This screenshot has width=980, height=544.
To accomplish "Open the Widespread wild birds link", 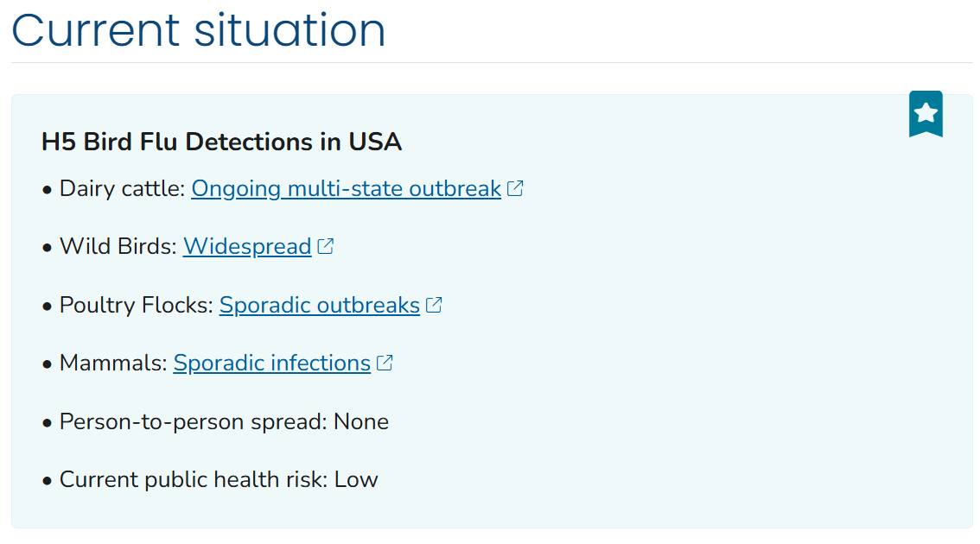I will point(247,247).
